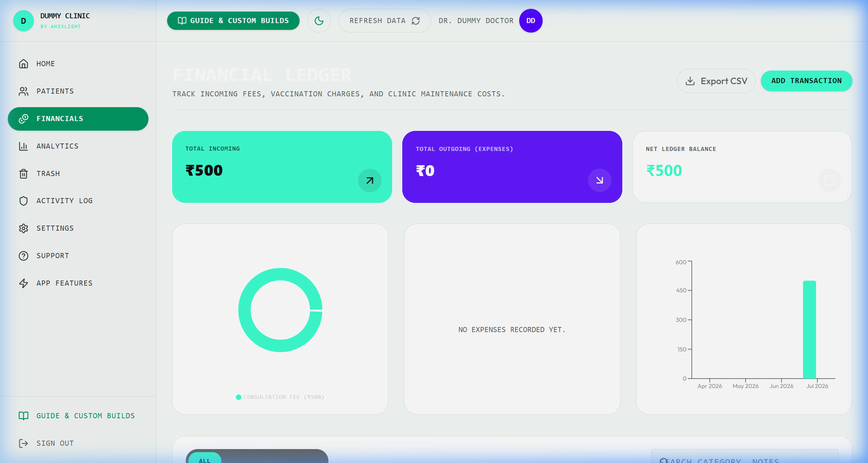868x463 pixels.
Task: Click top Guide & Custom Builds button
Action: click(233, 21)
